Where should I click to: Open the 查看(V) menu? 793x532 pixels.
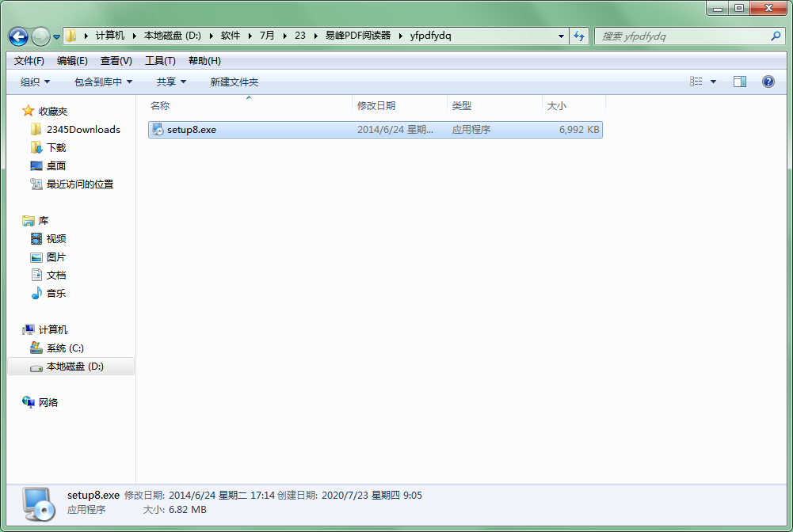pos(116,61)
